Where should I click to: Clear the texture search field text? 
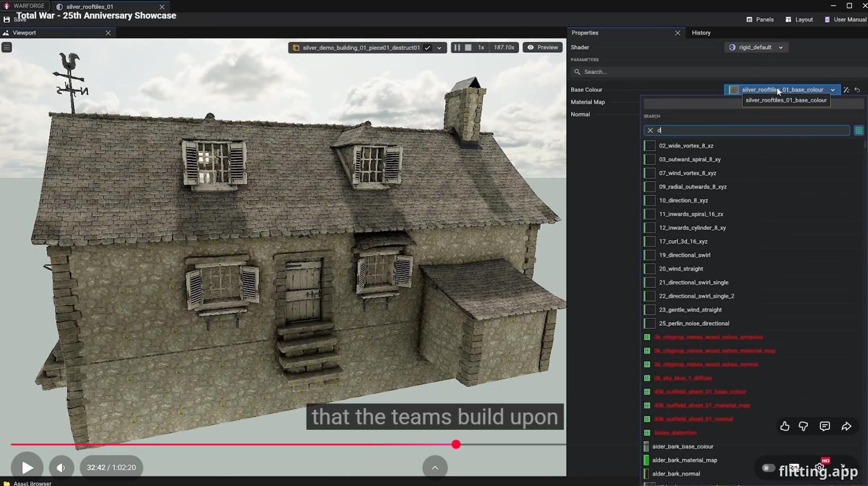tap(651, 131)
